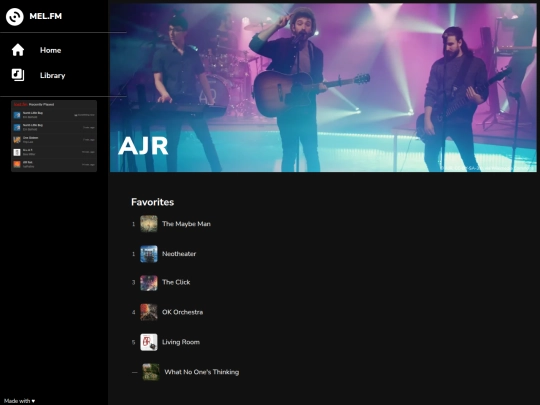Click the AJR band banner photo
Screen dimensions: 540x405
(x=323, y=87)
